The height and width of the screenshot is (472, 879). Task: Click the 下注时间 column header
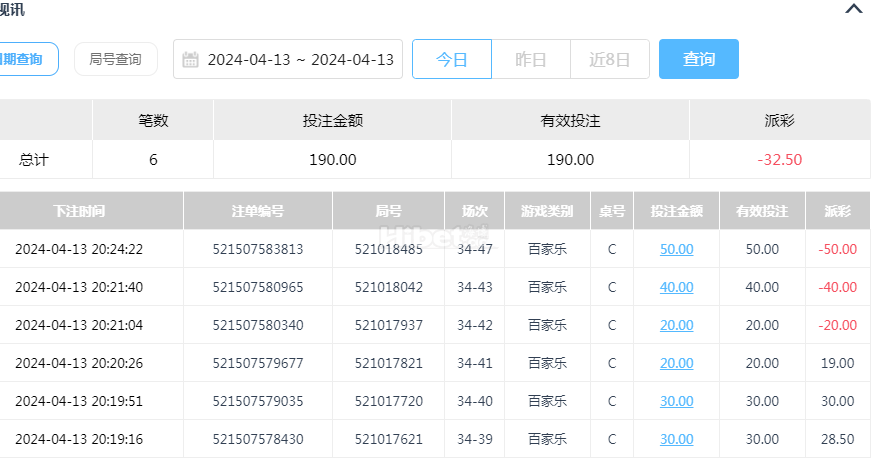click(79, 211)
